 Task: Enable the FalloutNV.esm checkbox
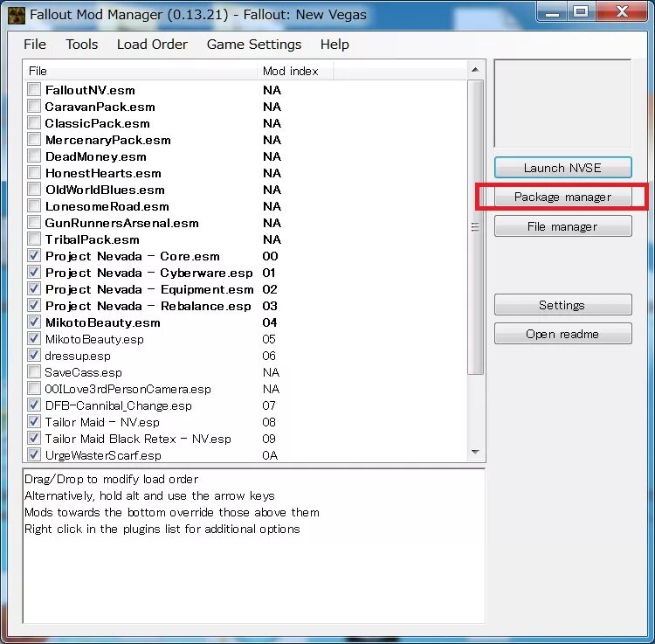click(x=34, y=89)
